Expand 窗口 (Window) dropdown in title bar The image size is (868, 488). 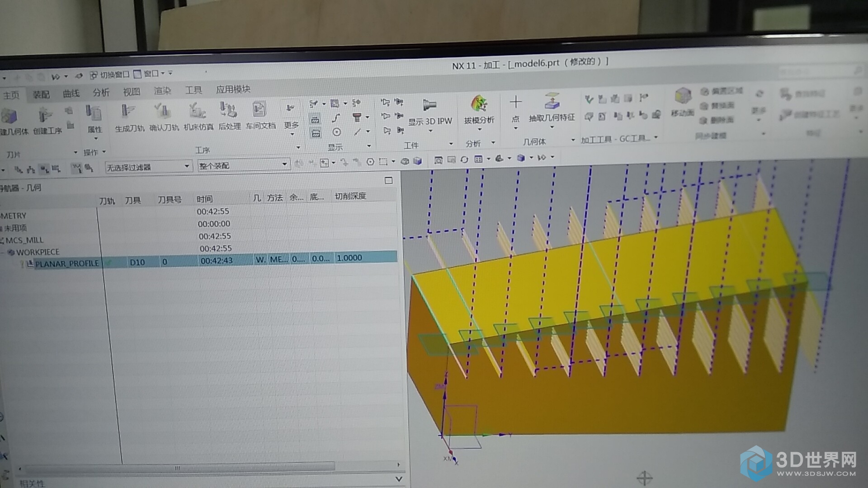click(163, 73)
